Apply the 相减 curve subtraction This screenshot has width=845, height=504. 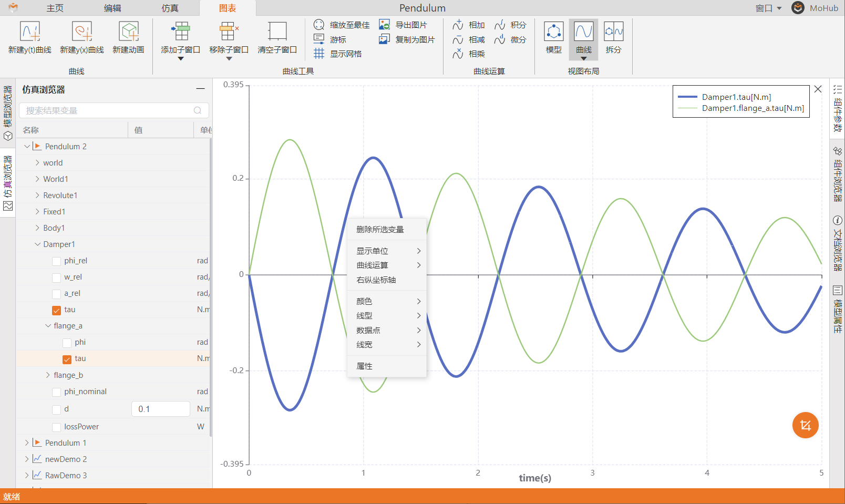[469, 39]
